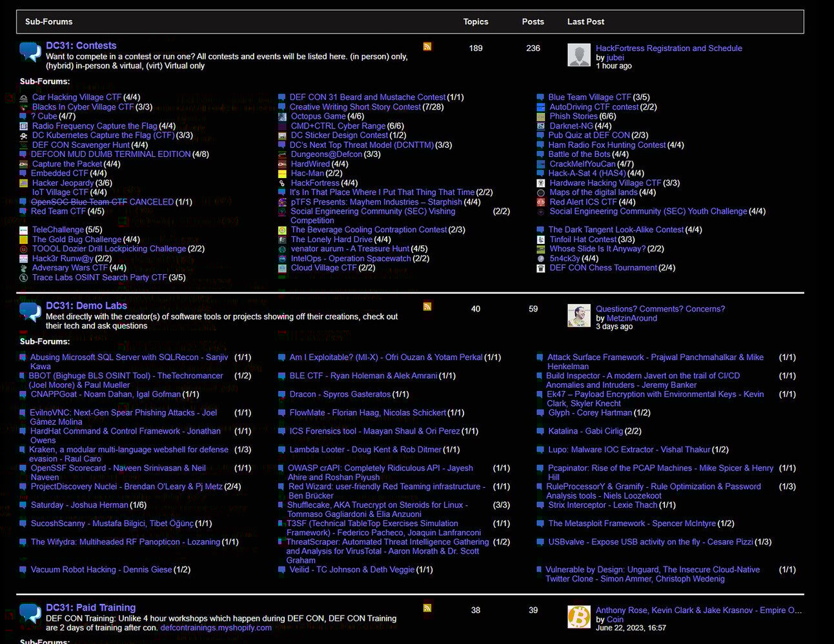View user jubei's profile
The height and width of the screenshot is (644, 834).
pyautogui.click(x=615, y=57)
